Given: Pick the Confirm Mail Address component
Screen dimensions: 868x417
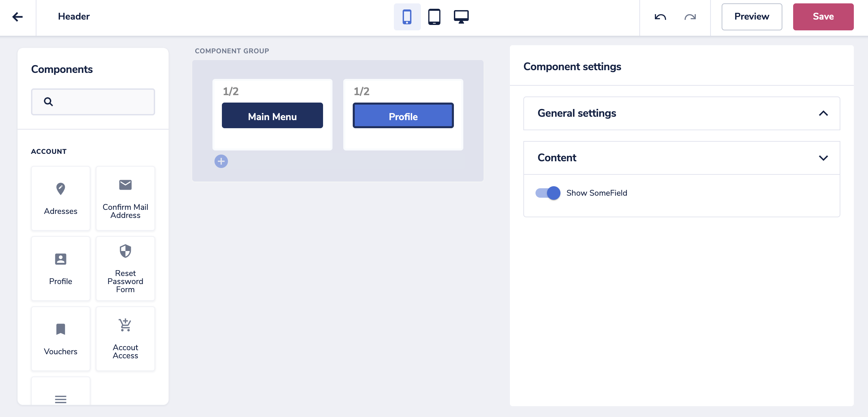Looking at the screenshot, I should (125, 198).
